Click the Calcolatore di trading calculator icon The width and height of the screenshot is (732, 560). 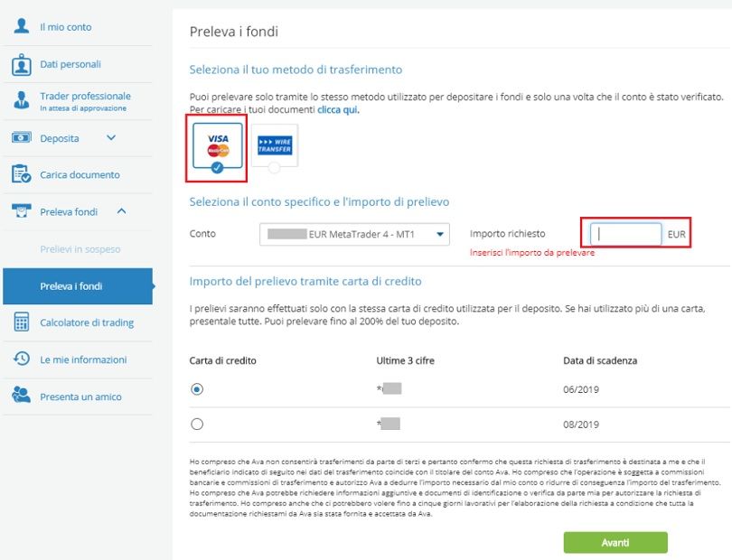(22, 322)
